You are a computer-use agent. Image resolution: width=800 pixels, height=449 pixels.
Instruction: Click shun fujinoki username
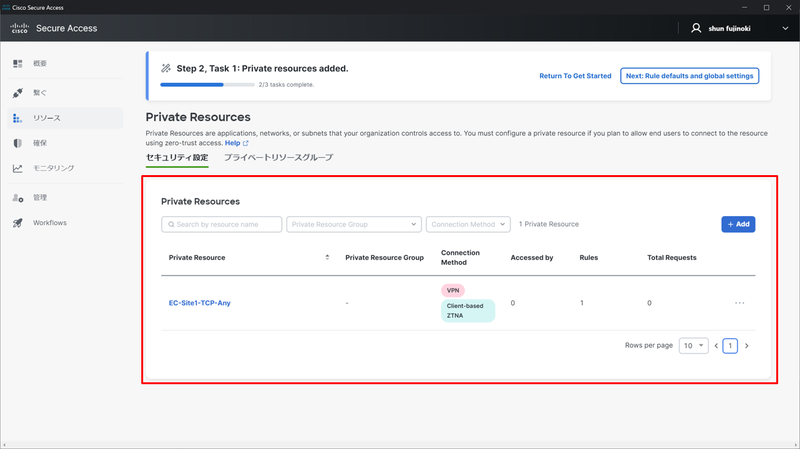[729, 29]
